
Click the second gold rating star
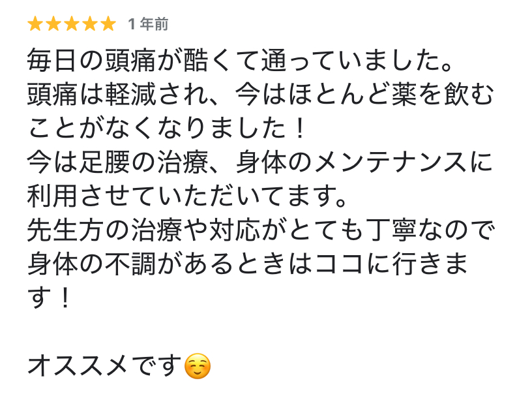point(53,24)
